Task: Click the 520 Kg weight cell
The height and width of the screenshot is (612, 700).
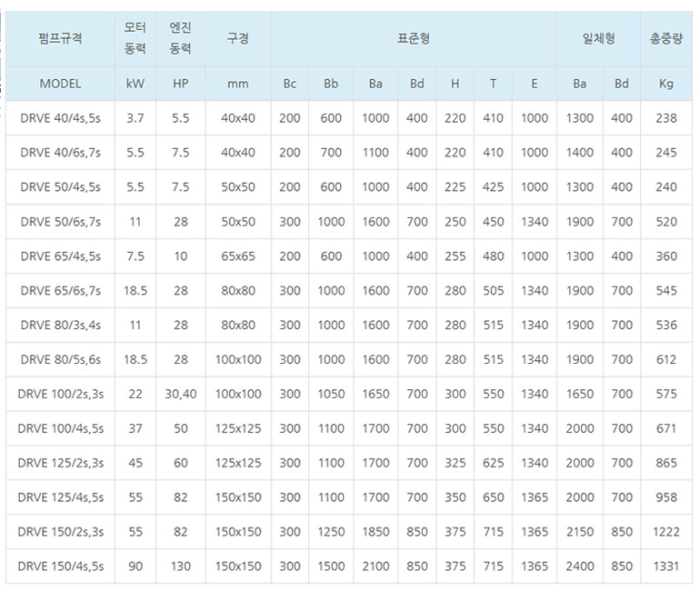Action: 666,222
